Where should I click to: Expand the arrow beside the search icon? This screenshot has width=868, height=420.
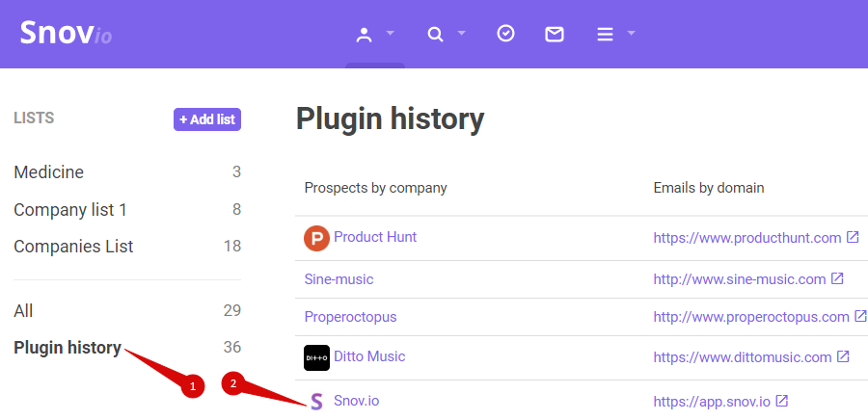pos(462,33)
